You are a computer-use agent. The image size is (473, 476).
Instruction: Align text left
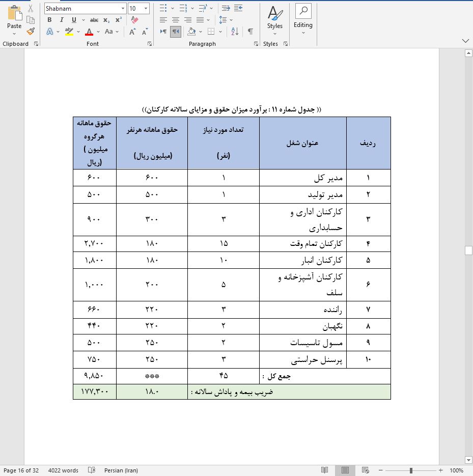pyautogui.click(x=163, y=20)
